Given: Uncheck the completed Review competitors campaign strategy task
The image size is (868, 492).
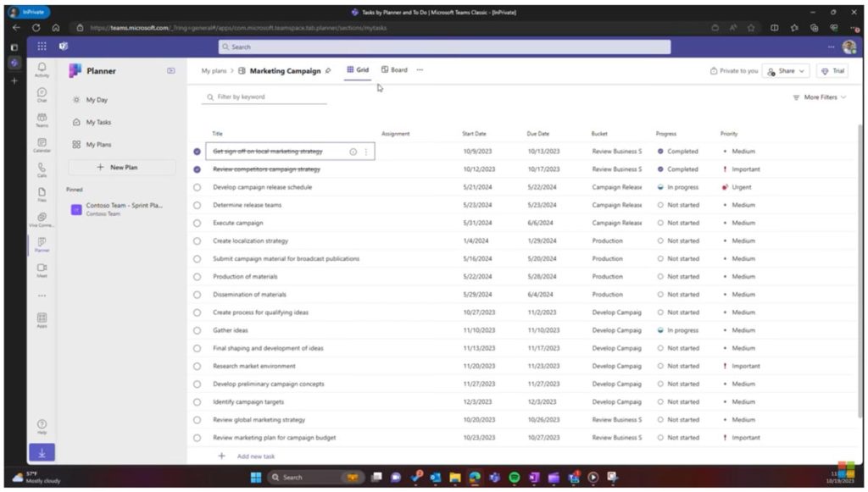Looking at the screenshot, I should pyautogui.click(x=198, y=169).
